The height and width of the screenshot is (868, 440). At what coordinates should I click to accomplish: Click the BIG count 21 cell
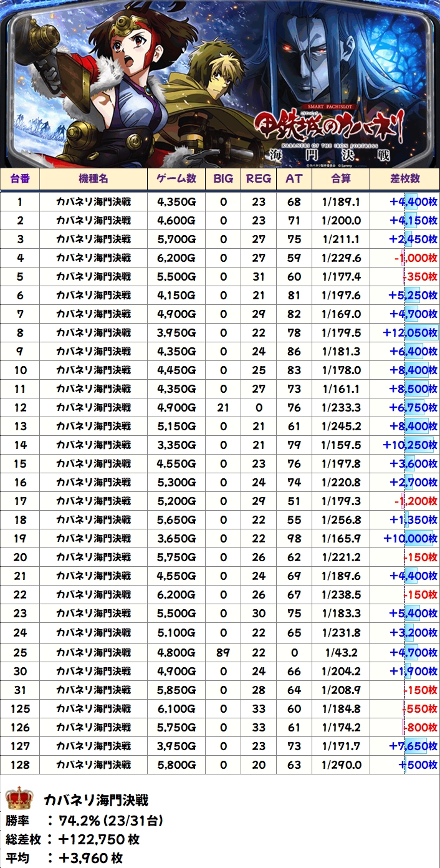click(223, 407)
